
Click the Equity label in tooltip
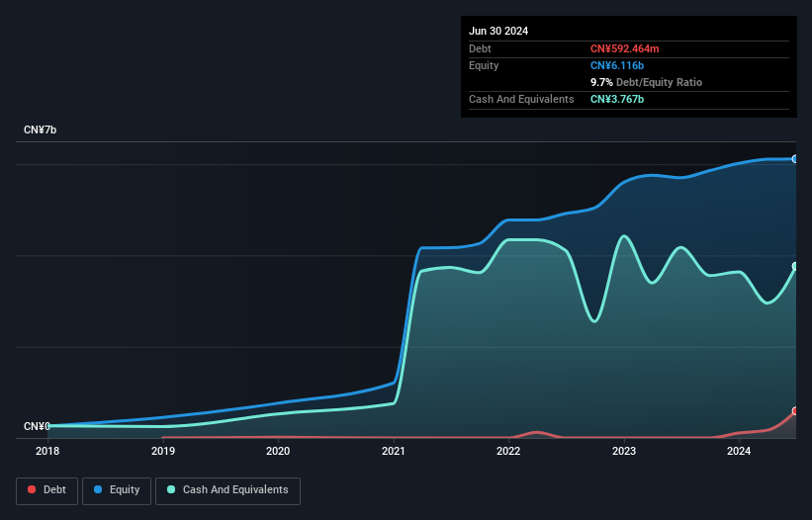pos(484,65)
